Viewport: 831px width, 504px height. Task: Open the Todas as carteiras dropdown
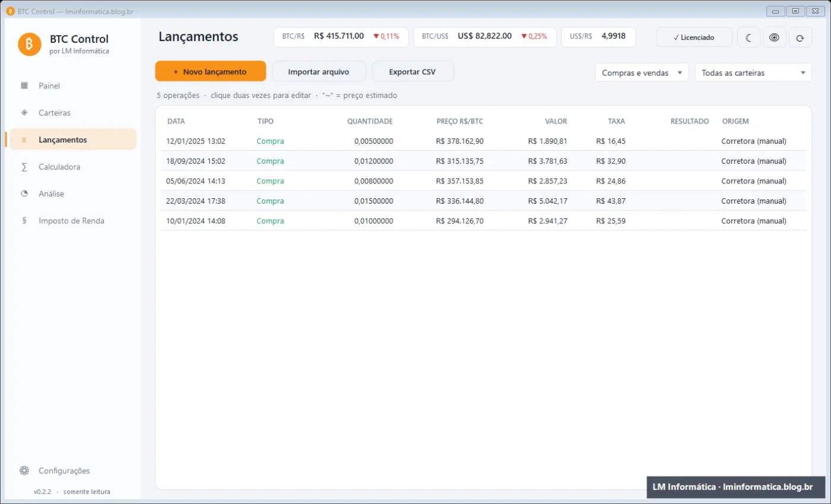tap(753, 72)
